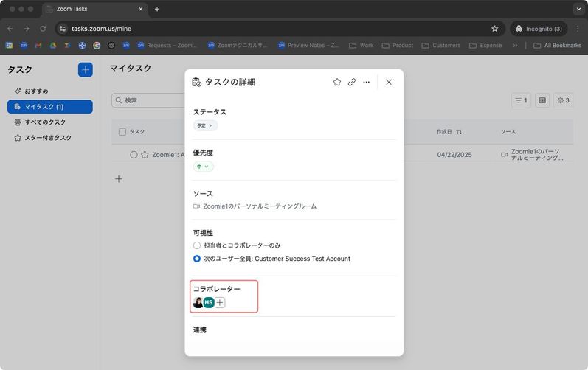Open the table column layout icon
Screen dimensions: 588x370
(x=542, y=100)
